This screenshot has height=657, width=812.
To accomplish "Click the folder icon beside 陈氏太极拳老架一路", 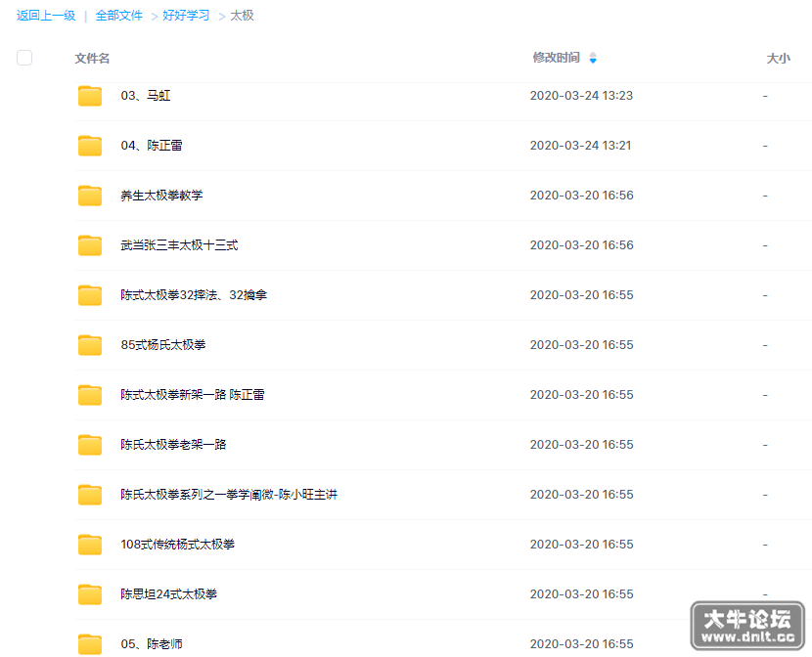I will [90, 445].
